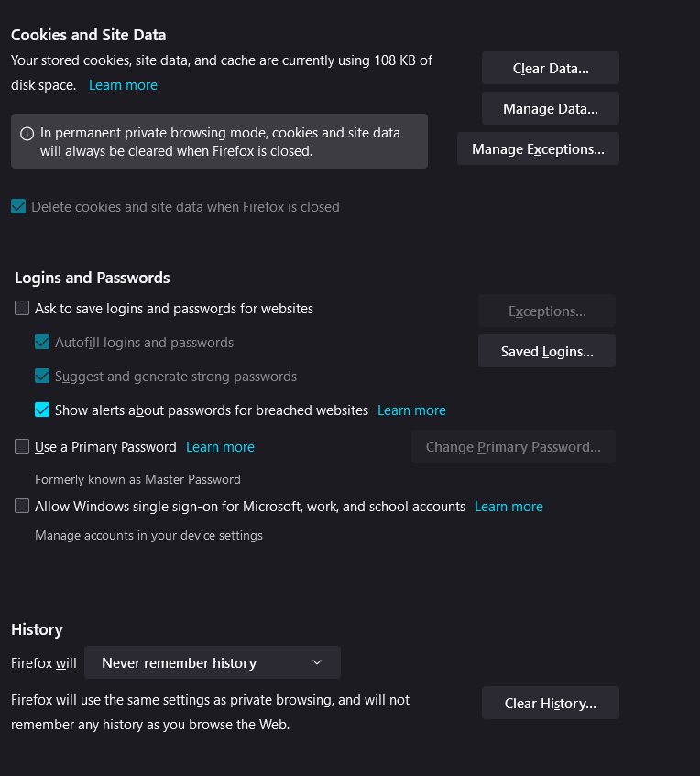Toggle 'Autofill logins and passwords' checkbox
Image resolution: width=700 pixels, height=776 pixels.
tap(42, 343)
